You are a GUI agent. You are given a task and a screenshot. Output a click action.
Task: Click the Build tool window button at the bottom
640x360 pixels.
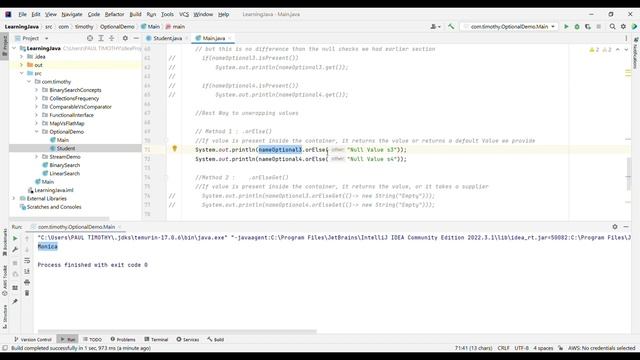click(216, 340)
